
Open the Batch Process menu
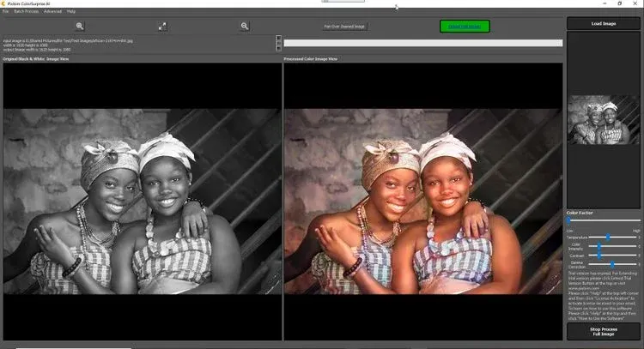tap(25, 11)
